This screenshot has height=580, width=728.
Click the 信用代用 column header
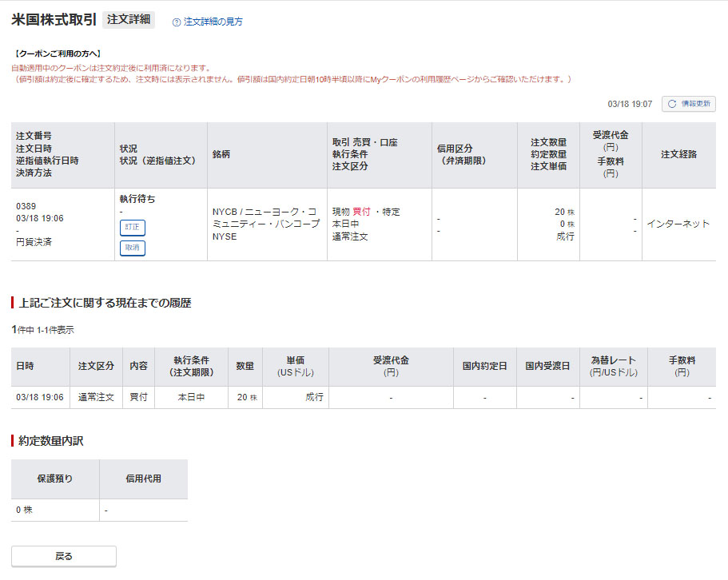(x=143, y=479)
